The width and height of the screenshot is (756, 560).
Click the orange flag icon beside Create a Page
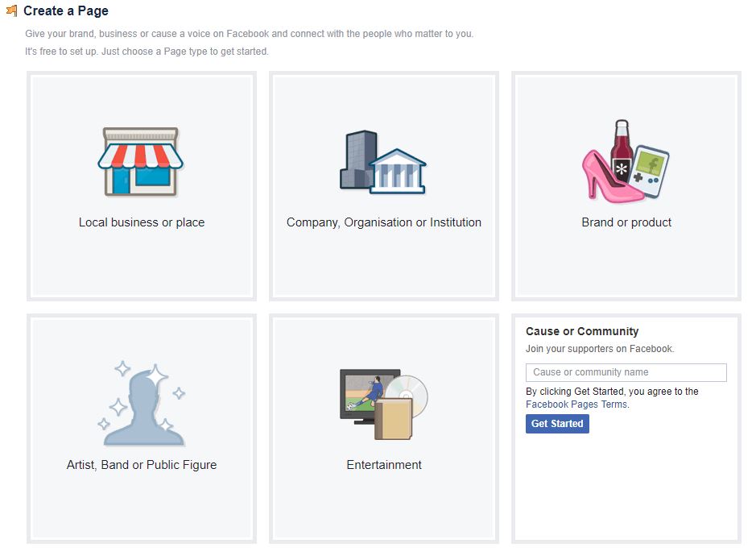pos(11,10)
